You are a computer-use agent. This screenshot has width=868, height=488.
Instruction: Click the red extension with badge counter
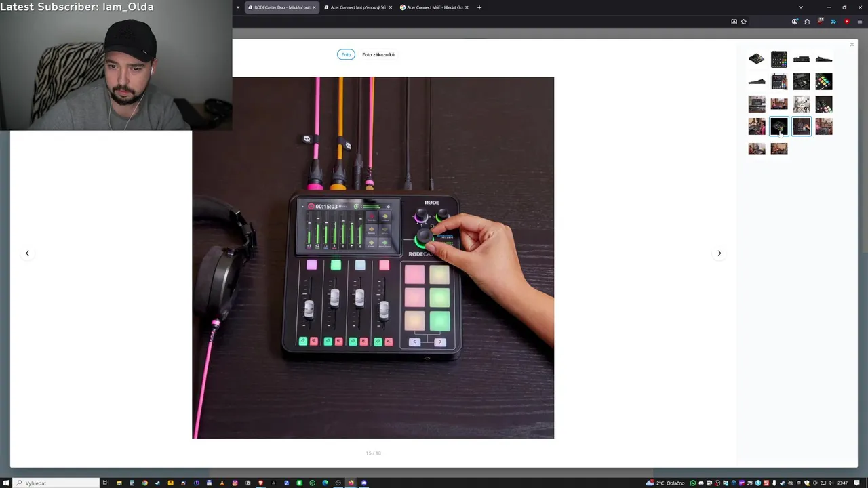(x=821, y=22)
